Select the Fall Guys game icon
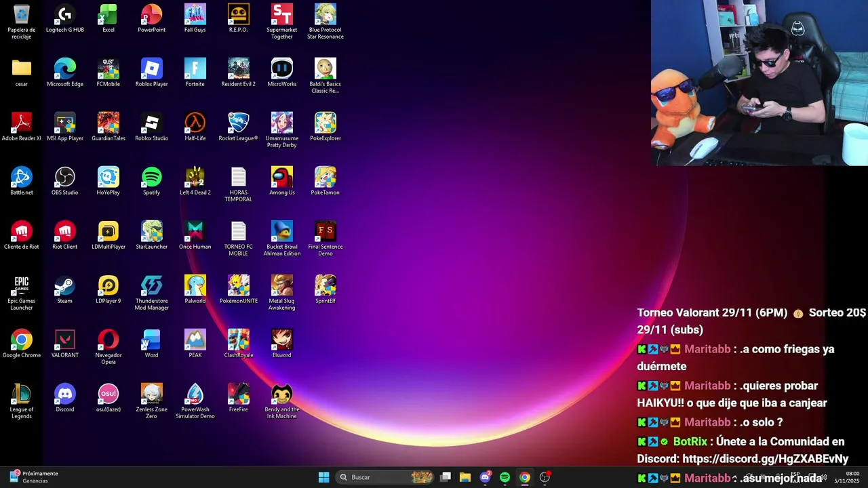The width and height of the screenshot is (868, 488). (195, 18)
